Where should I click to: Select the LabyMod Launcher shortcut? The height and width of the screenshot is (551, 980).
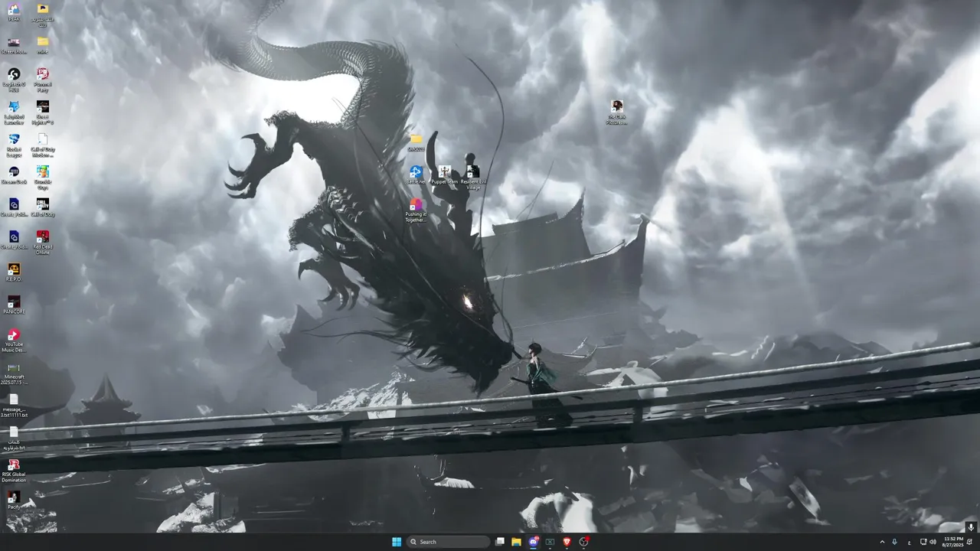(x=14, y=112)
